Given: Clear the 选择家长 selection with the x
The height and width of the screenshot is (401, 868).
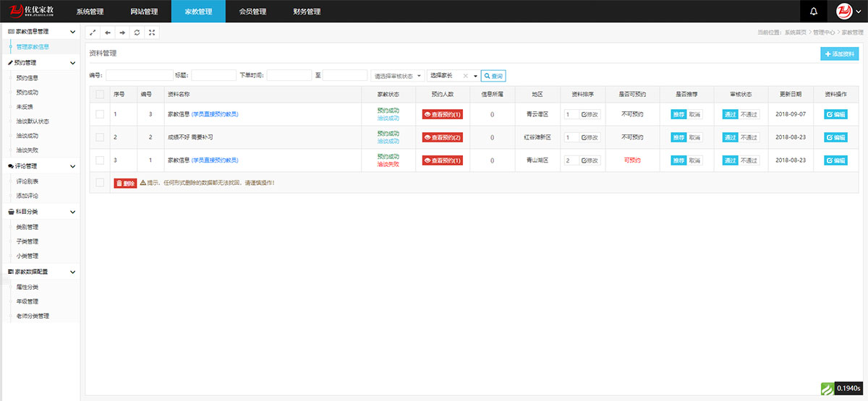Looking at the screenshot, I should pyautogui.click(x=466, y=76).
